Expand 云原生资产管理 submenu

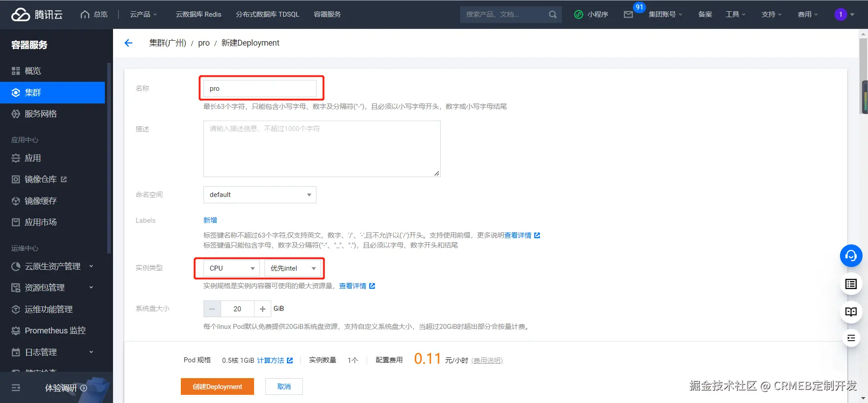point(52,267)
